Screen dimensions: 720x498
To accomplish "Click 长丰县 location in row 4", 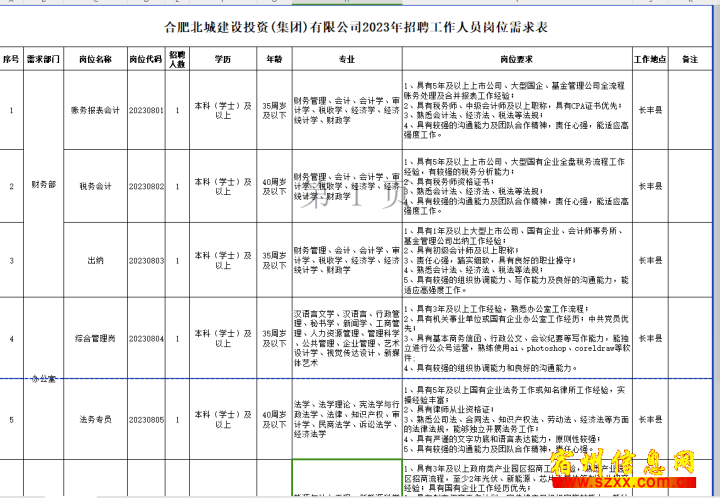I will pyautogui.click(x=650, y=338).
